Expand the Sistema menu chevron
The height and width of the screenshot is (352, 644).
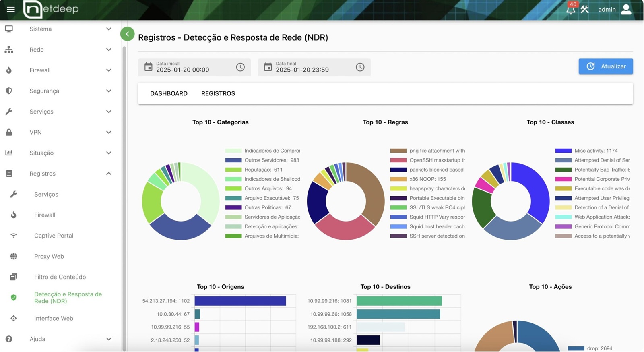109,29
